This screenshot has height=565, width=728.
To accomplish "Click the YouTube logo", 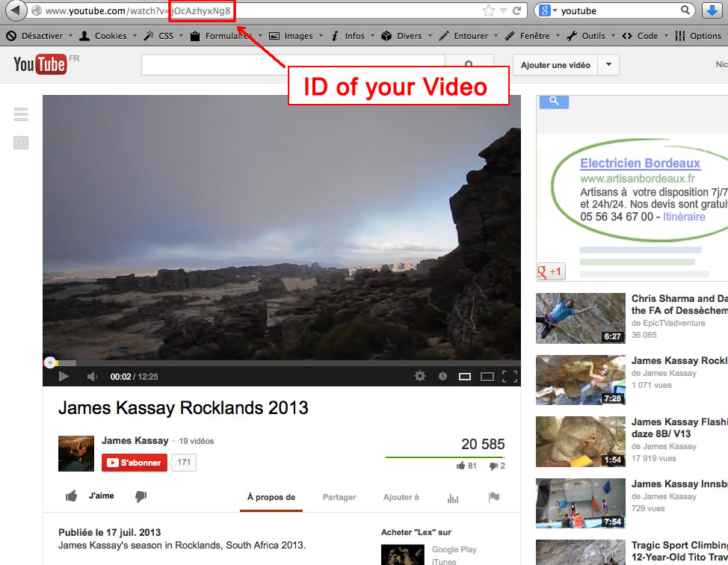I will pos(40,65).
